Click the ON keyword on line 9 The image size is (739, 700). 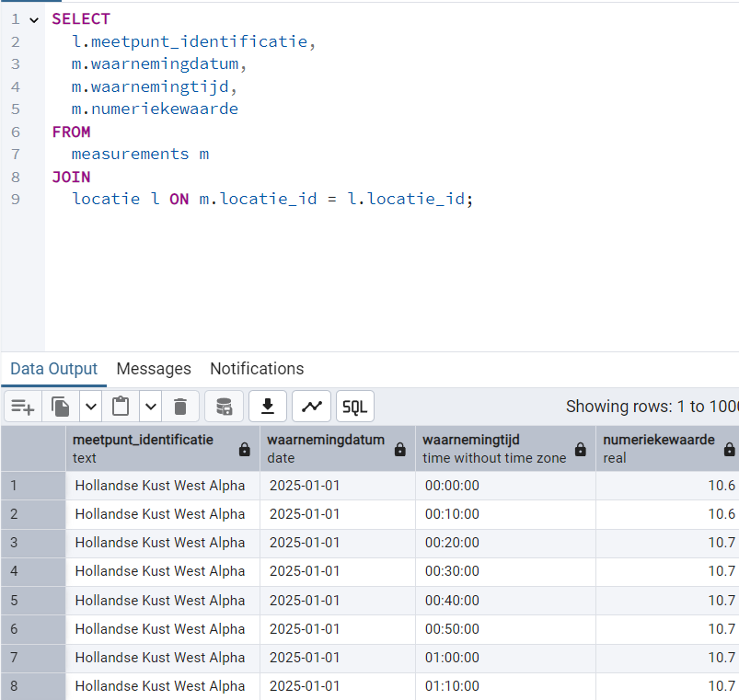[x=179, y=199]
